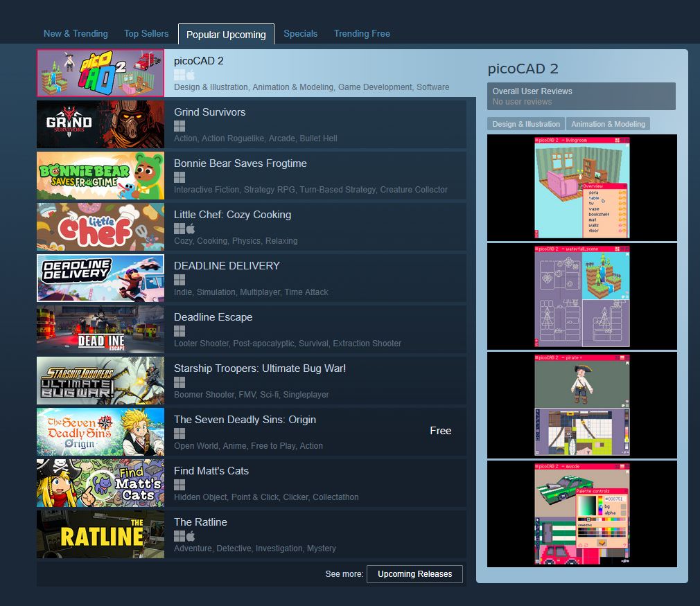The image size is (700, 606).
Task: Click Windows icon under The Seven Deadly Sins: Origin
Action: click(x=180, y=434)
